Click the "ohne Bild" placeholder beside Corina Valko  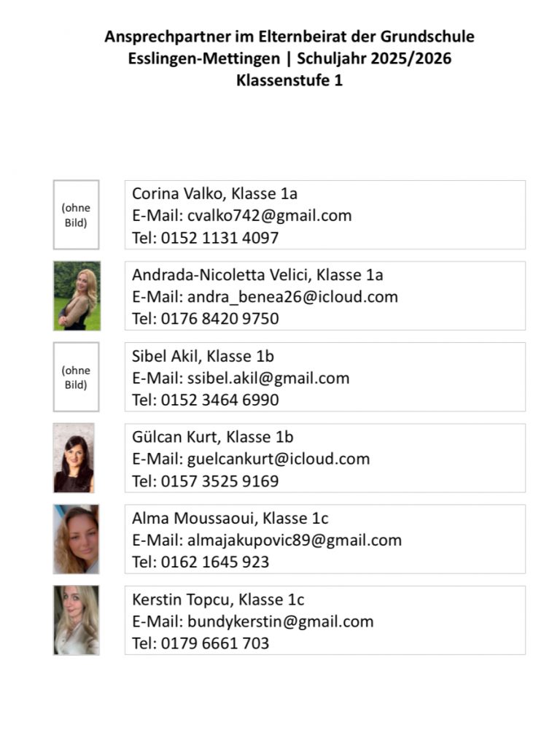(76, 215)
